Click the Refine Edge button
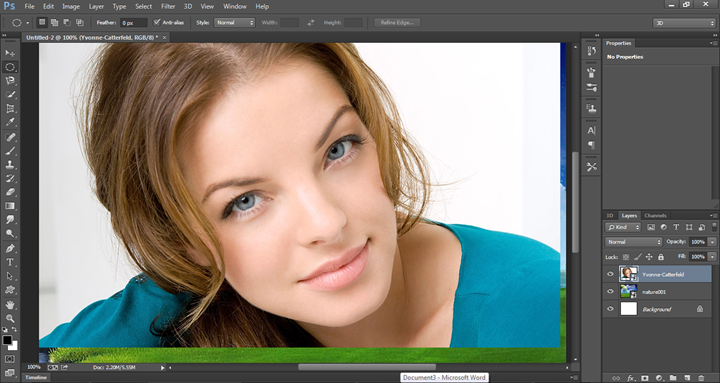The height and width of the screenshot is (383, 720). pyautogui.click(x=397, y=23)
